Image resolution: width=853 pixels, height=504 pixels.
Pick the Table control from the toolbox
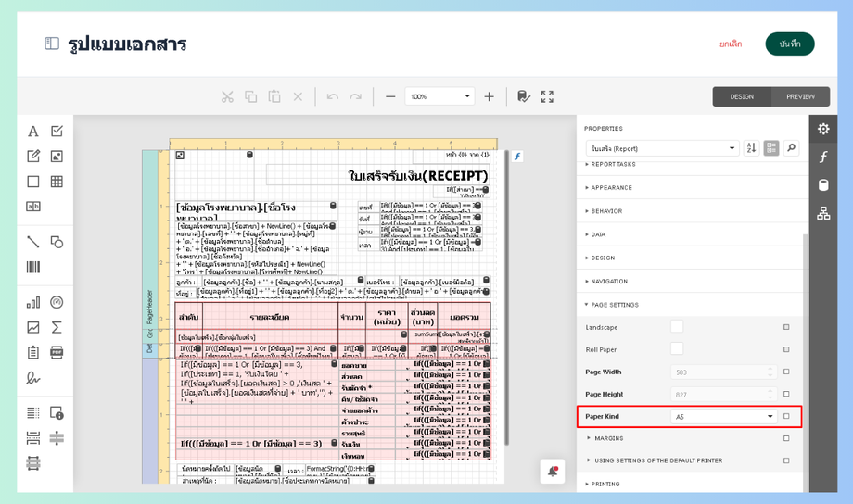click(x=57, y=182)
